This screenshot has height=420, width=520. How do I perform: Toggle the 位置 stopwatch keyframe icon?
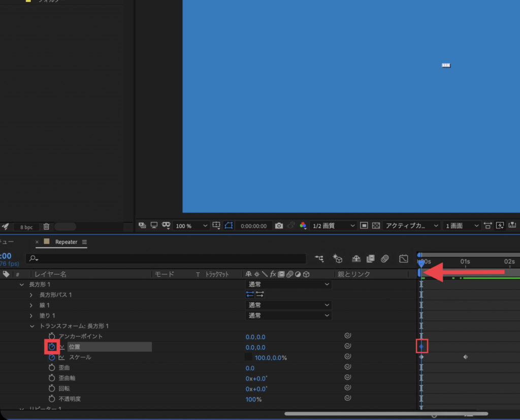click(52, 347)
